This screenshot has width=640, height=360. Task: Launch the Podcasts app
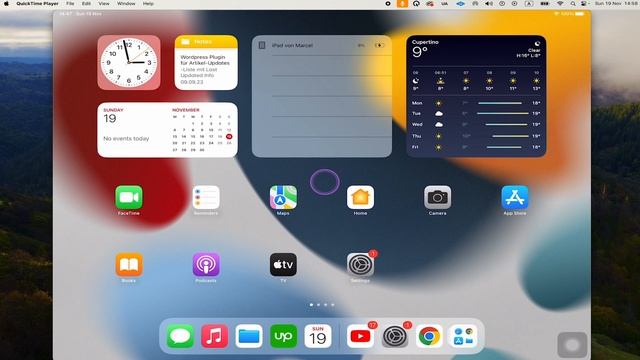tap(206, 265)
